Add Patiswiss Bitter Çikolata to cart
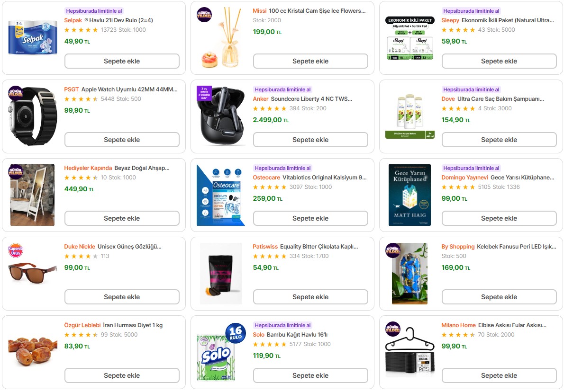 [x=310, y=297]
